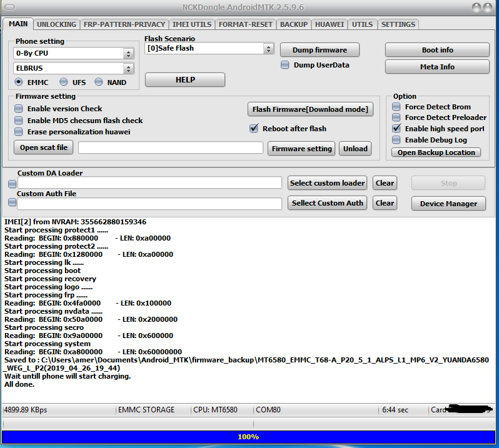Clear the custom DA loader path
The width and height of the screenshot is (499, 448).
point(385,183)
